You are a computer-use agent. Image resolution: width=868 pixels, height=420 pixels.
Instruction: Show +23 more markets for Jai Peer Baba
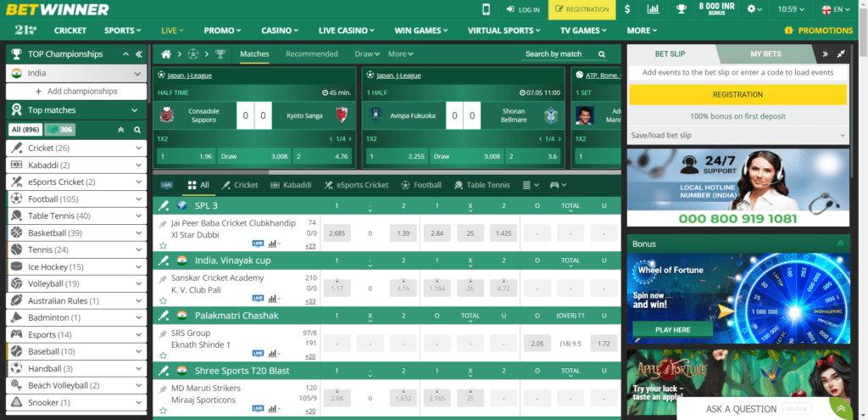pos(310,246)
